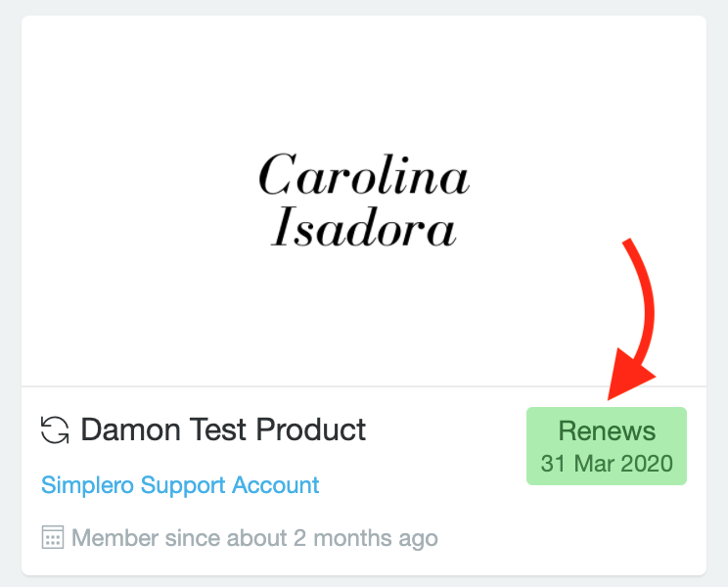Click the word Isadora in the logo
Image resolution: width=728 pixels, height=587 pixels.
pos(364,226)
